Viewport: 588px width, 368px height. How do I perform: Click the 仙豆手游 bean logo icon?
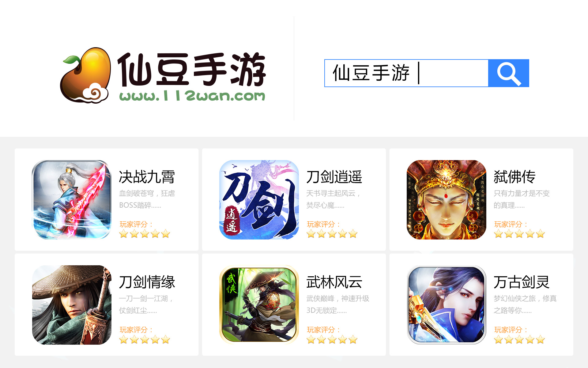(85, 75)
